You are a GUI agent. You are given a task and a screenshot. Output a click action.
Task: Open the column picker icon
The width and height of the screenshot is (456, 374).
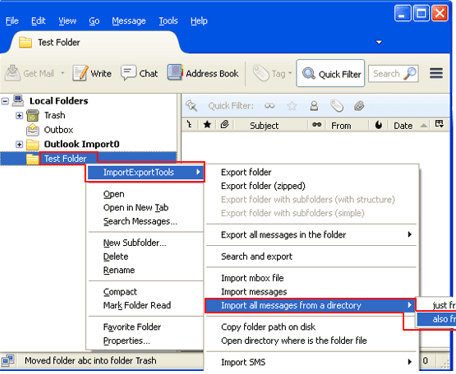439,125
